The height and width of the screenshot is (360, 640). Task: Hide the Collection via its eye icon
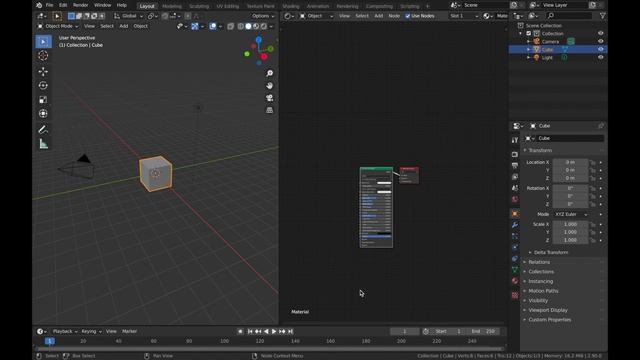[600, 33]
